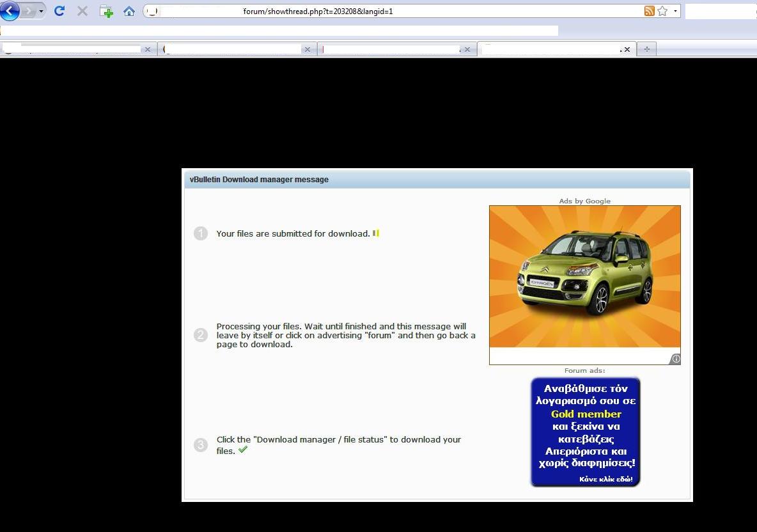
Task: Reload the current forum page
Action: (59, 11)
